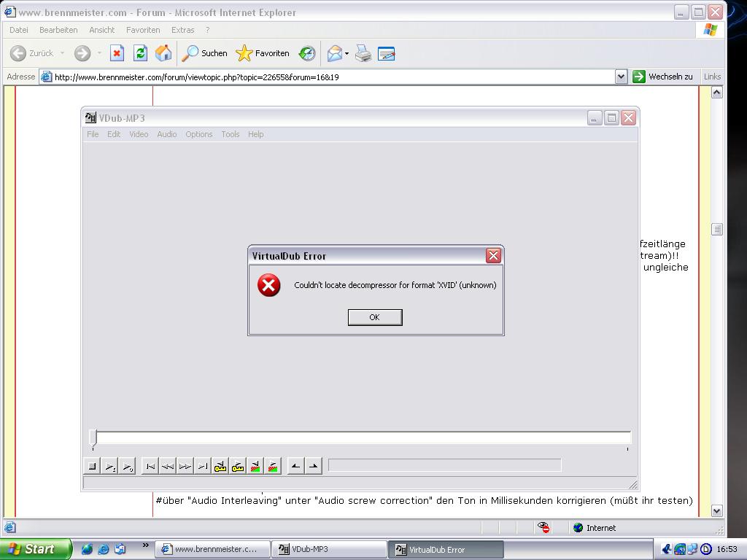This screenshot has height=560, width=747.
Task: Click the XVID decompressor error message text
Action: (395, 285)
